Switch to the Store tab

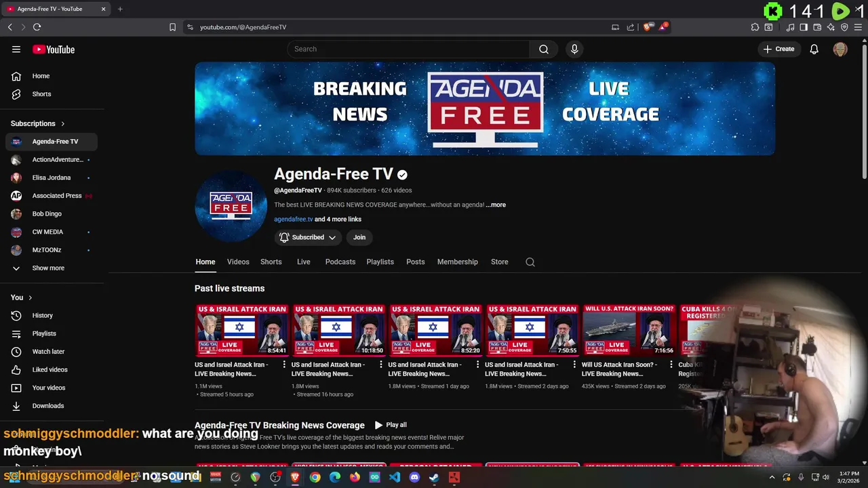[500, 262]
